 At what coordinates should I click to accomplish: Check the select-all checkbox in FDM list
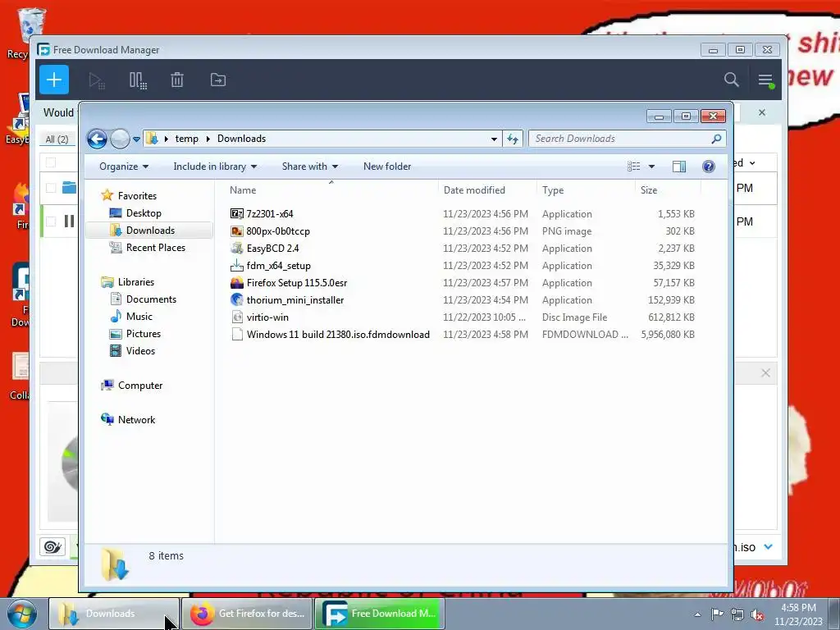click(x=51, y=162)
